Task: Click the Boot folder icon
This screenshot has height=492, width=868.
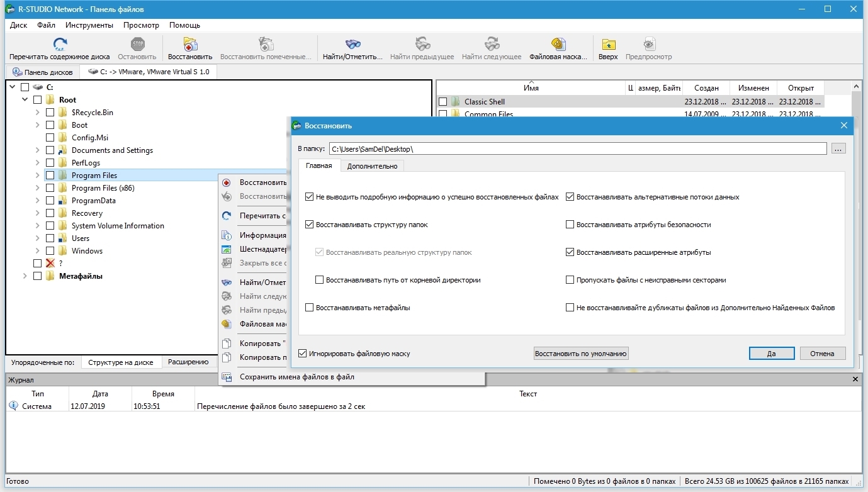Action: coord(63,125)
